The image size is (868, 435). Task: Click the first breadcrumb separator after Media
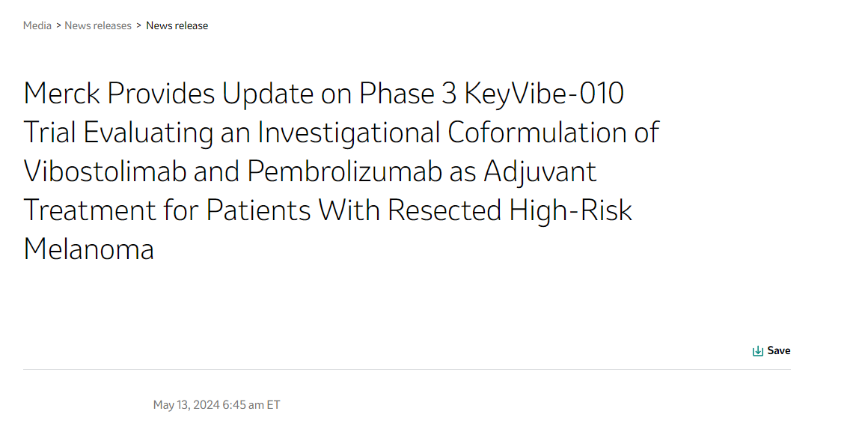58,25
